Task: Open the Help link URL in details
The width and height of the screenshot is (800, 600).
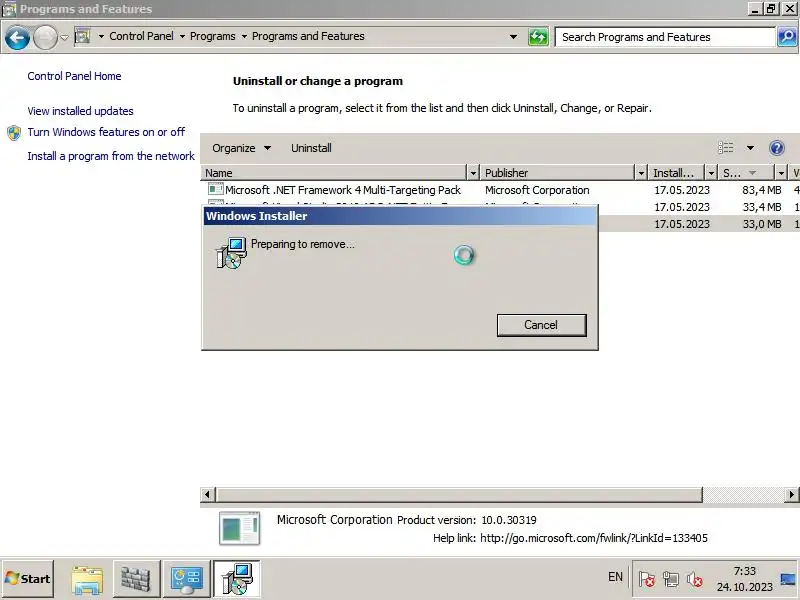Action: coord(593,538)
